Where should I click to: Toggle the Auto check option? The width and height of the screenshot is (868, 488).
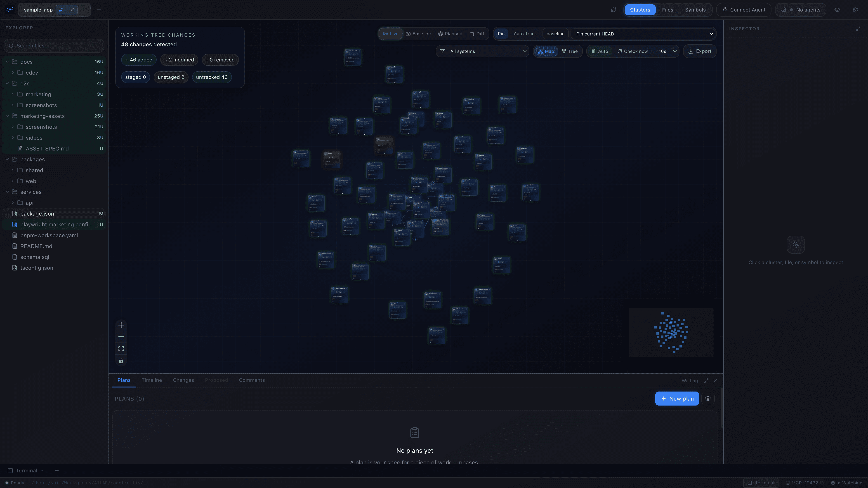600,51
